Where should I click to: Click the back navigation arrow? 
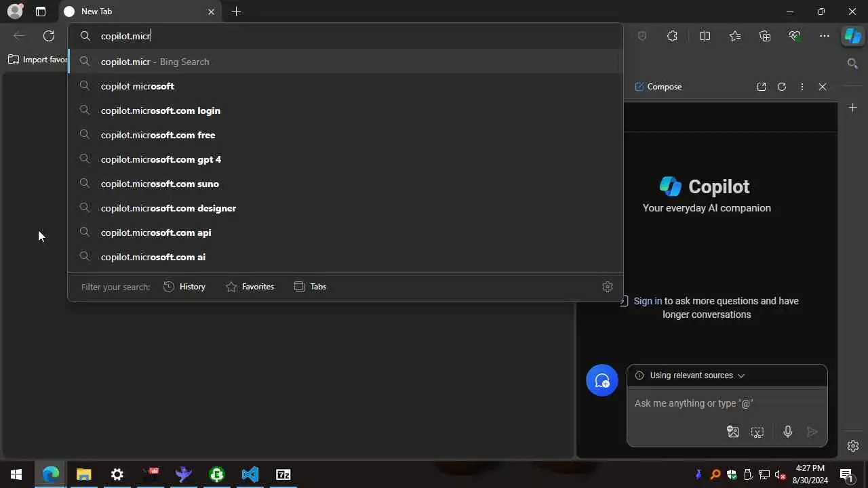click(x=19, y=36)
